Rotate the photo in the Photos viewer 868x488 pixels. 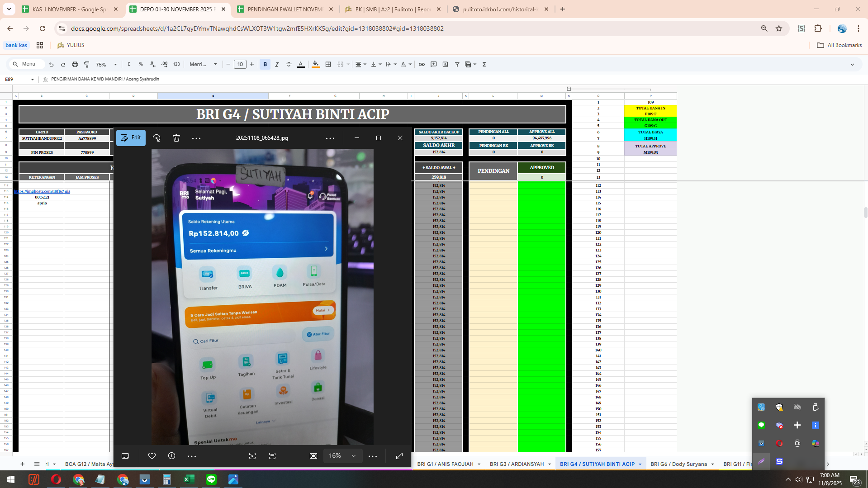tap(157, 138)
